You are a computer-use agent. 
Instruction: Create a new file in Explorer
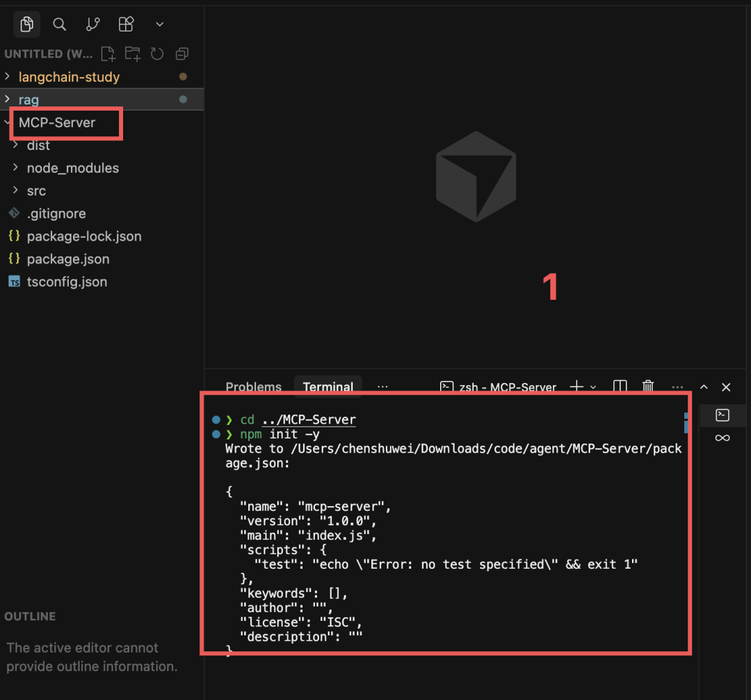[108, 54]
